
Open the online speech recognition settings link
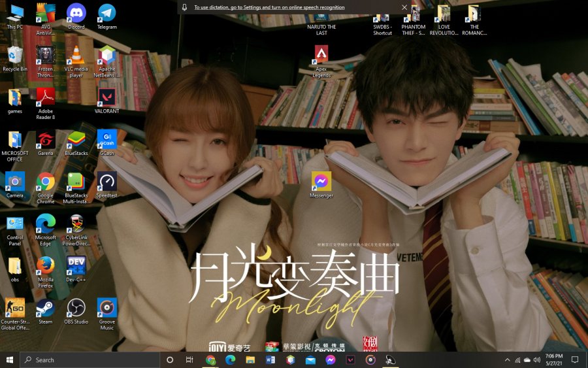269,7
